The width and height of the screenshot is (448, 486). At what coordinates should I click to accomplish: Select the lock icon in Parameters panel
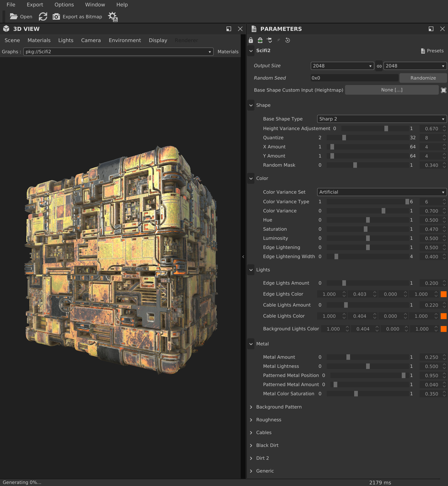[251, 40]
